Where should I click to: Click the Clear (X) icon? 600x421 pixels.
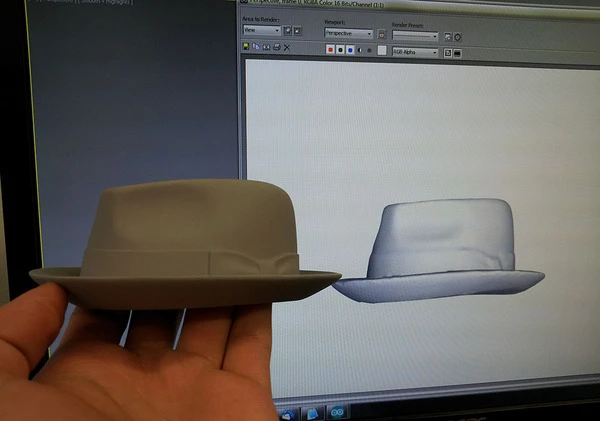click(x=287, y=48)
